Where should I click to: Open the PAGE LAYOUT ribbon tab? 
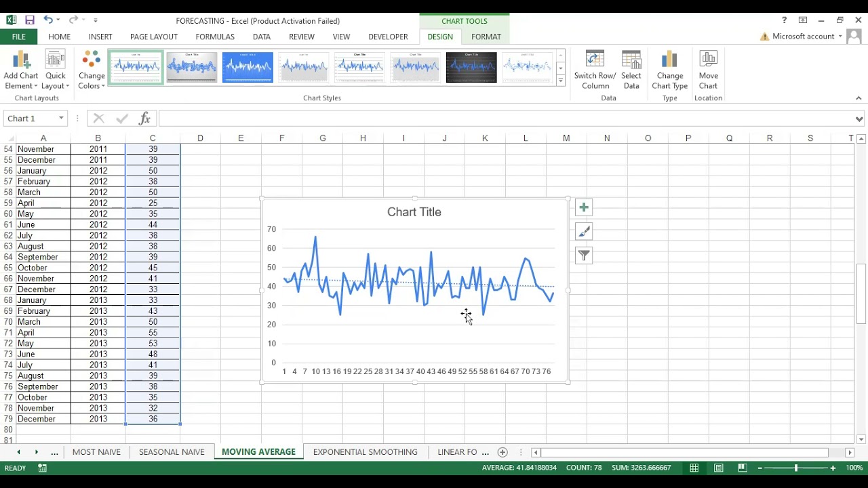154,37
